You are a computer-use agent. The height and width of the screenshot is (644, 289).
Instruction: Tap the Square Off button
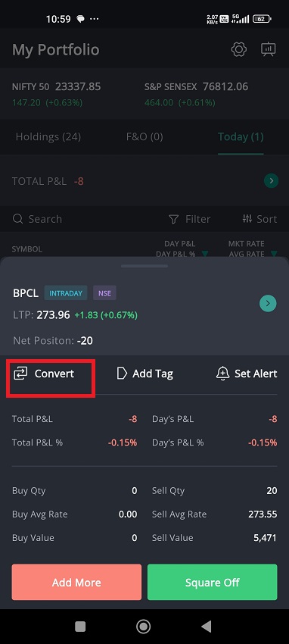[x=213, y=582]
